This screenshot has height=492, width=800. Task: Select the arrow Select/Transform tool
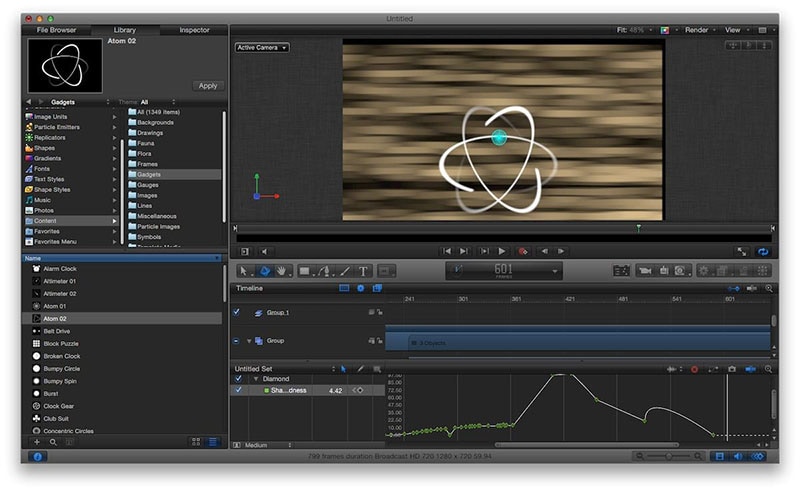(243, 271)
